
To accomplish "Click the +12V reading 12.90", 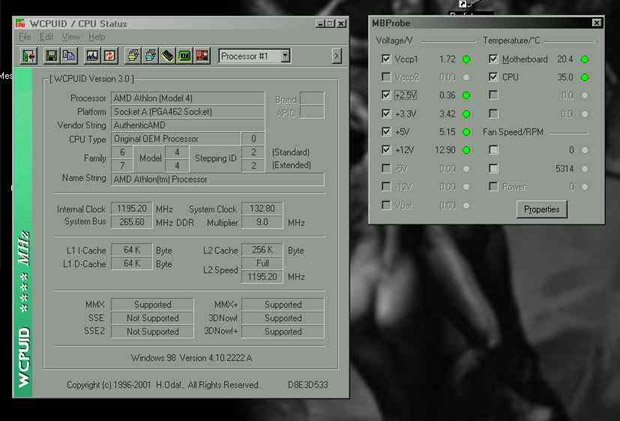I will (445, 150).
